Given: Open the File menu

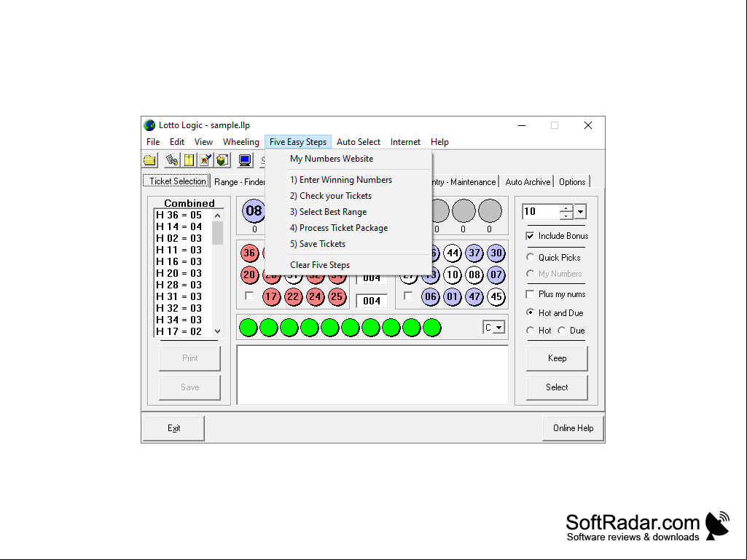Looking at the screenshot, I should tap(153, 142).
